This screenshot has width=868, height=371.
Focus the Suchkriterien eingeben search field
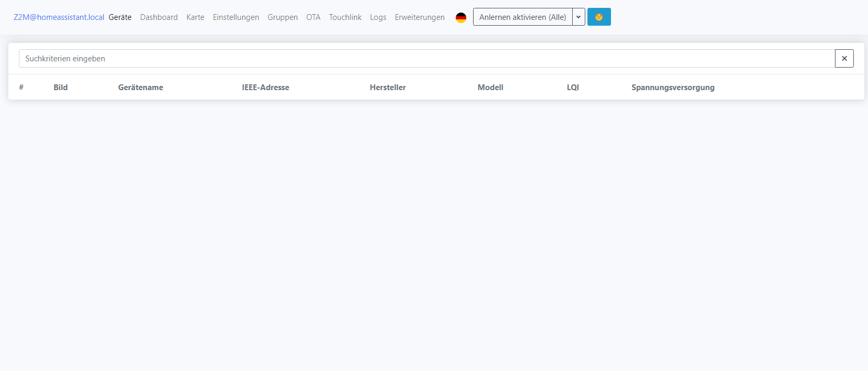(x=427, y=59)
